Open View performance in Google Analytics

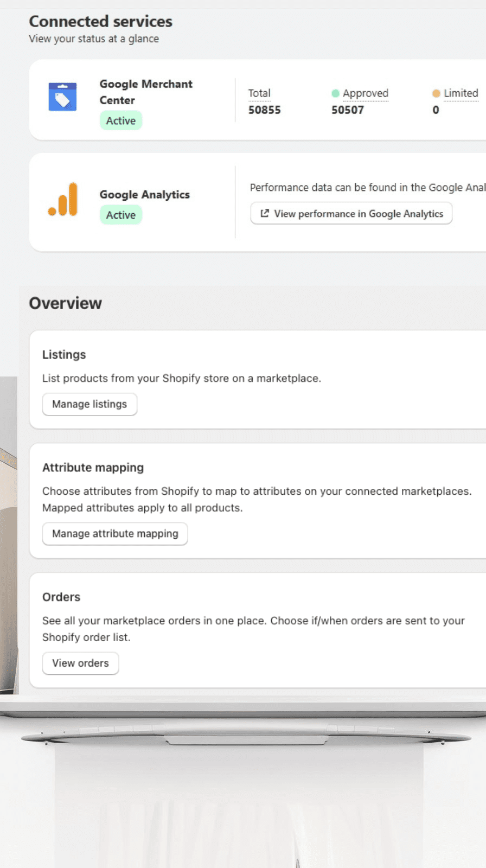click(351, 213)
